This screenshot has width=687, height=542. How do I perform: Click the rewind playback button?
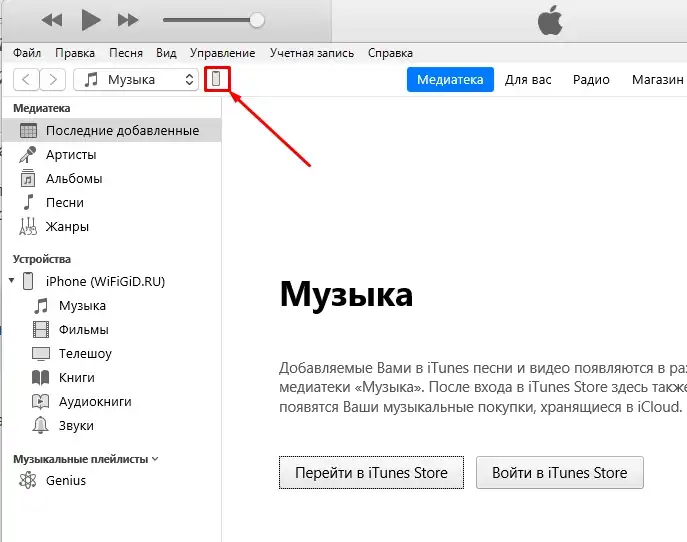[x=52, y=20]
